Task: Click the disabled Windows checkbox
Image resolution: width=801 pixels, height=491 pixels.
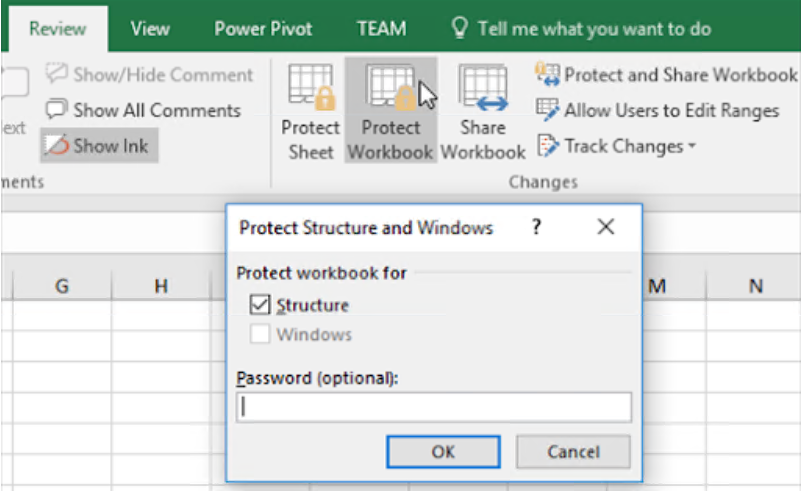Action: coord(260,335)
